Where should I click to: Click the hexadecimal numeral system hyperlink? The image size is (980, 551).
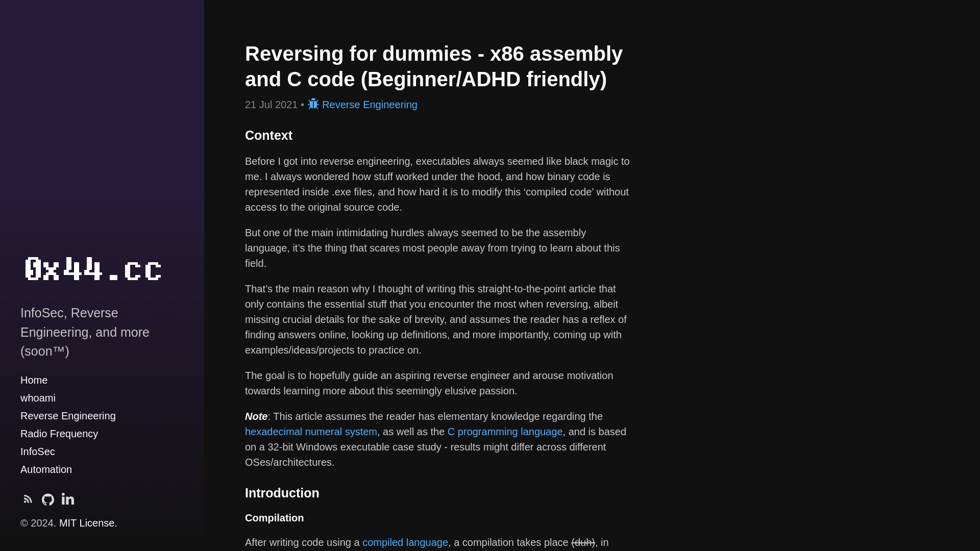pyautogui.click(x=311, y=431)
